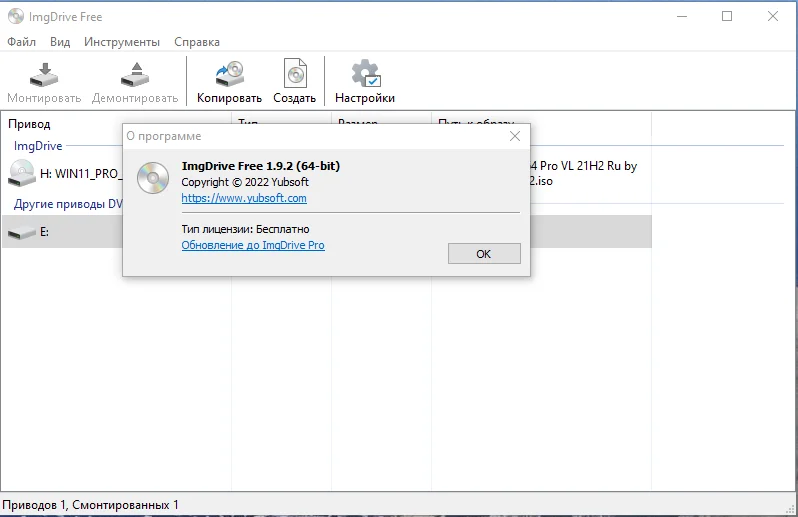Open Настройки gear icon
Viewport: 798px width, 517px height.
click(365, 74)
